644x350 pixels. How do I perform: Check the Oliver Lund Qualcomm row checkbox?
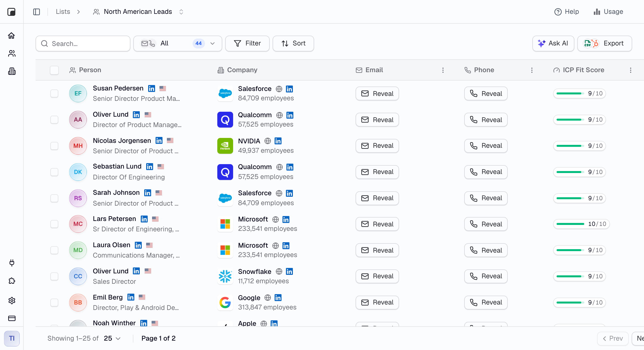[54, 120]
